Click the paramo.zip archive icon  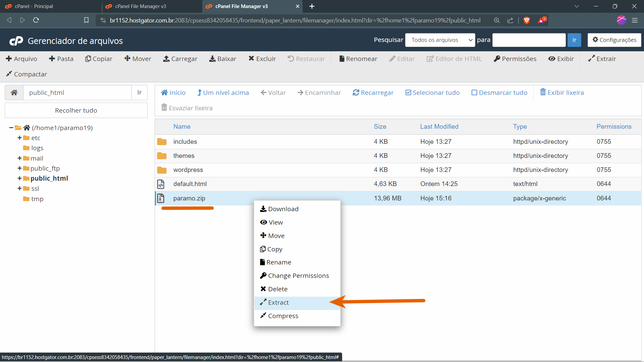tap(161, 198)
